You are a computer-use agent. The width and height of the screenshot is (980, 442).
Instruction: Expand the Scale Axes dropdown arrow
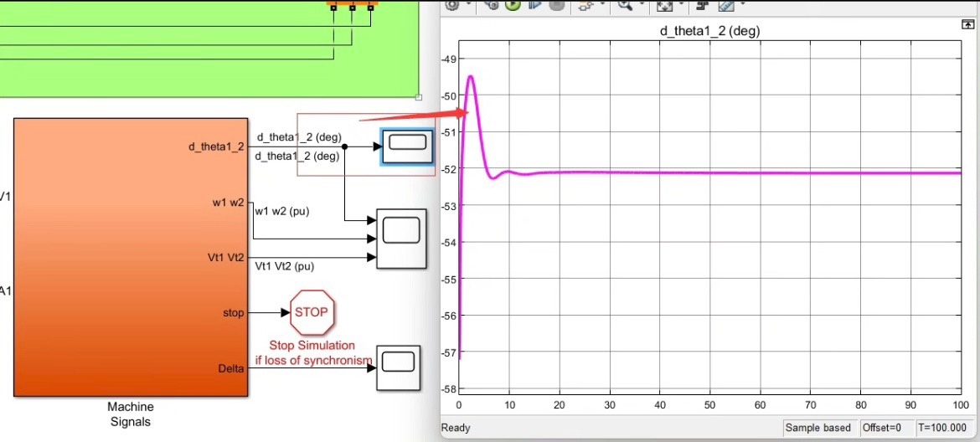click(682, 3)
